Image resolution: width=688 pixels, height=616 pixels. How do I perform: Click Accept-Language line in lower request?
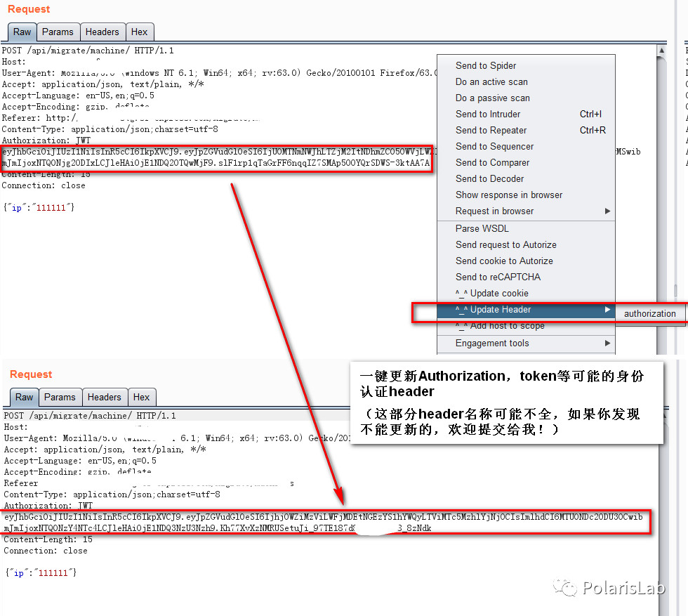[x=80, y=461]
